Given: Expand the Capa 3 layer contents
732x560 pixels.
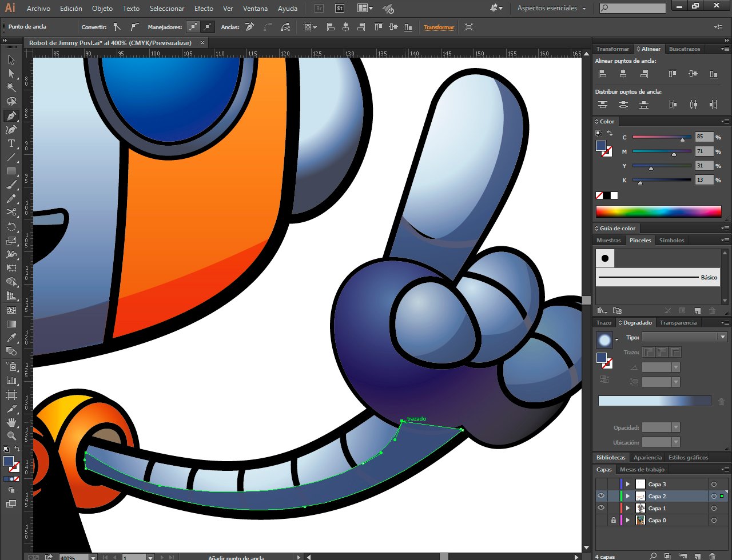Looking at the screenshot, I should [x=628, y=484].
